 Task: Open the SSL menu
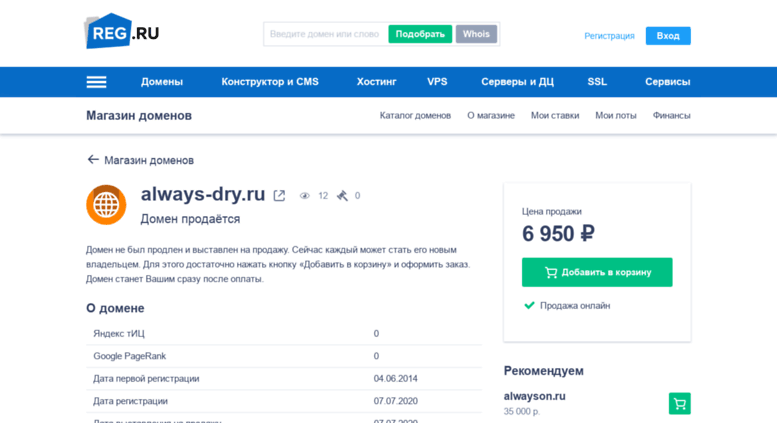click(x=597, y=82)
